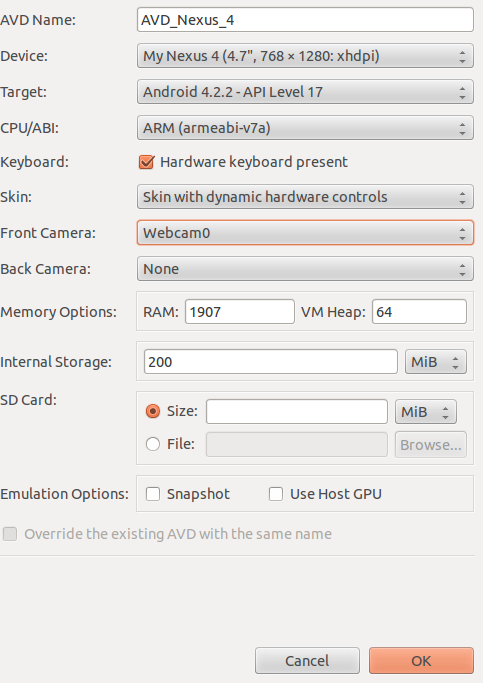Click the RAM value field showing 1907
Viewport: 483px width, 683px height.
point(240,312)
